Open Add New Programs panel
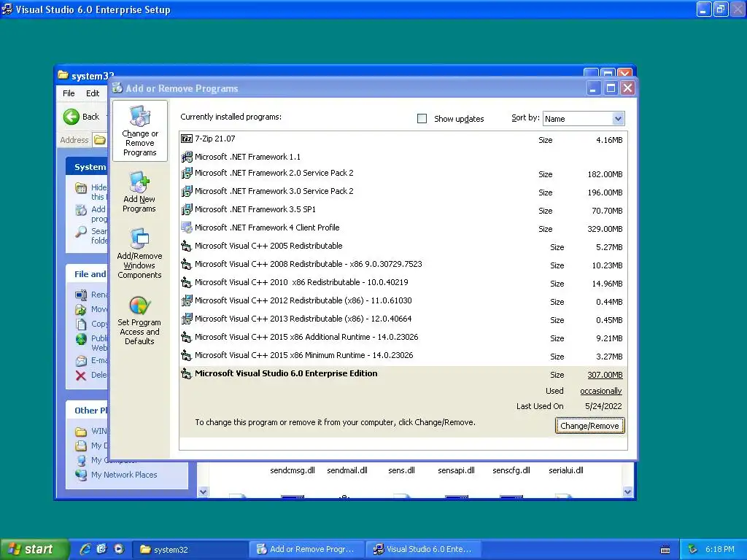This screenshot has width=747, height=560. click(x=139, y=192)
